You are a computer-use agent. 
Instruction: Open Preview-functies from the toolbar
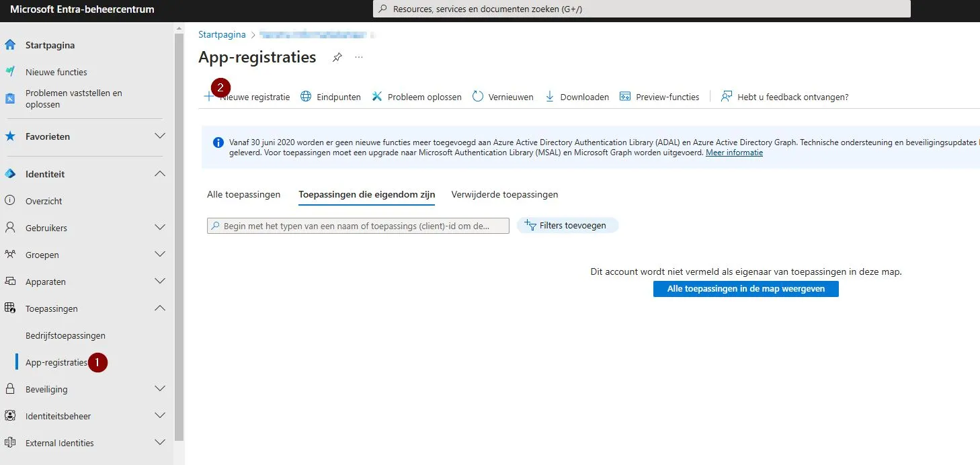[659, 97]
